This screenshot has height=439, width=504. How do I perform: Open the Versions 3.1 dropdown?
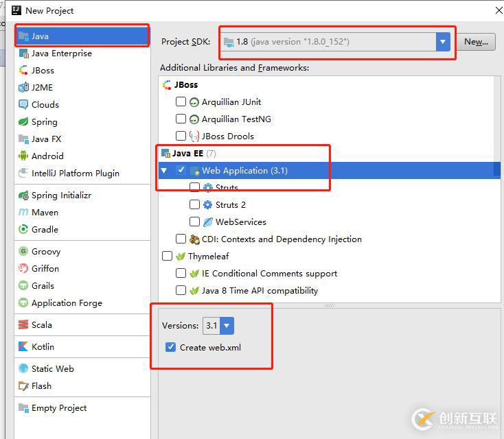coord(227,326)
